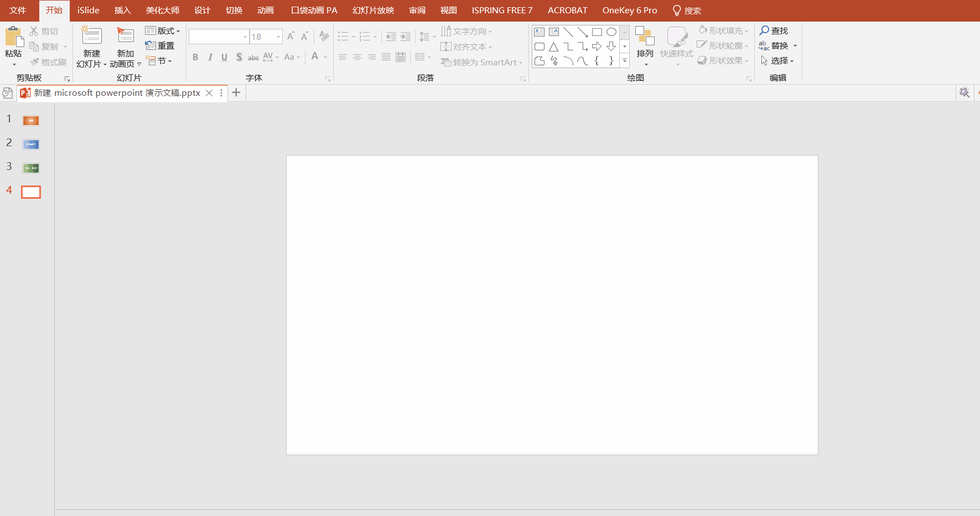Click the pin icon at right of tab bar
Screen dimensions: 980x516
pos(965,92)
